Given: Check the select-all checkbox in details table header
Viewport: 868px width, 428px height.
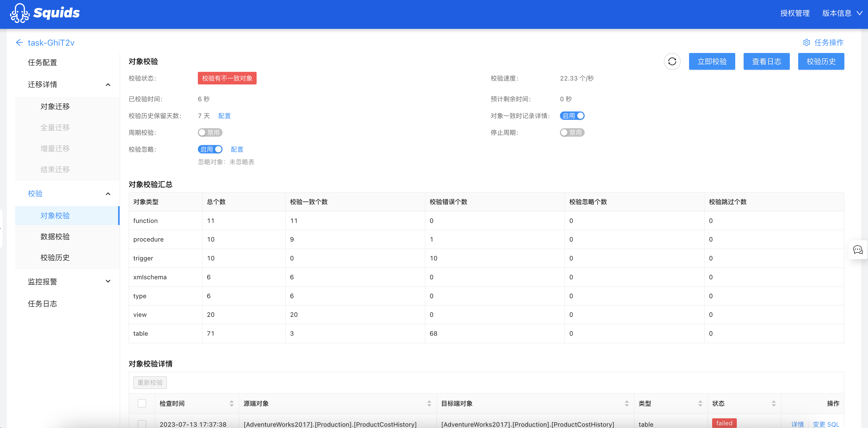Looking at the screenshot, I should click(142, 403).
